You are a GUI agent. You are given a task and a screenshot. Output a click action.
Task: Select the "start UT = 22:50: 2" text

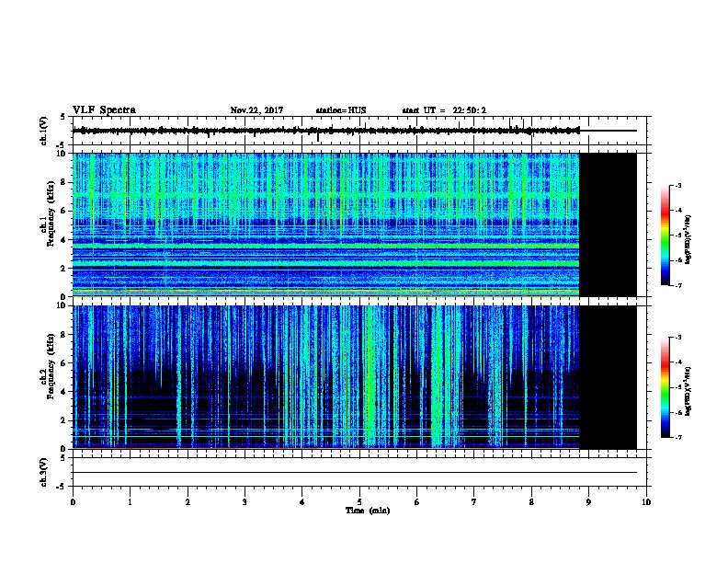pyautogui.click(x=444, y=110)
